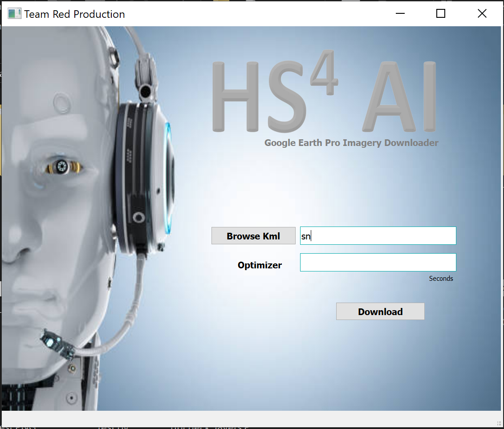The height and width of the screenshot is (429, 504).
Task: Click the Seconds label under Optimizer field
Action: click(441, 279)
